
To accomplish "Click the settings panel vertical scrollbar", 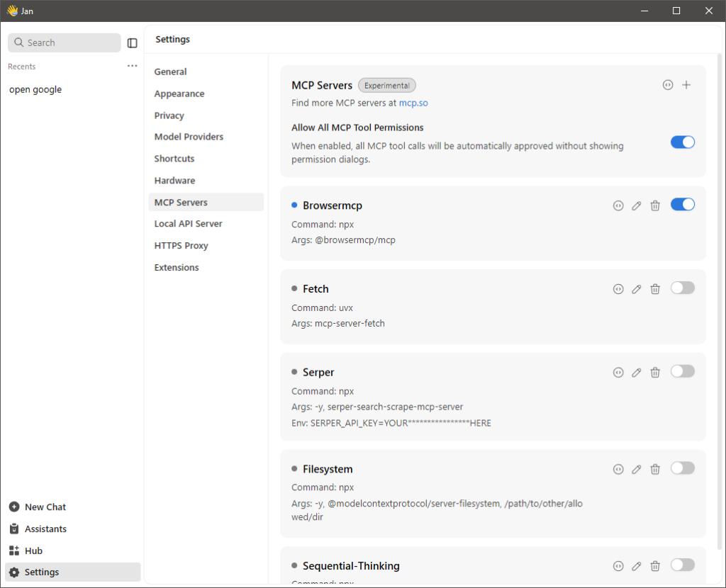I will (719, 300).
